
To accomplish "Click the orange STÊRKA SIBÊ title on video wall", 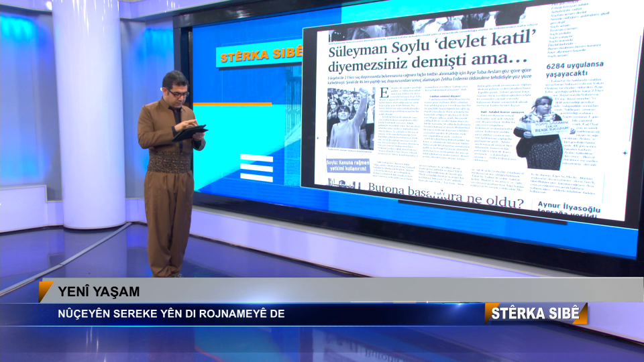I will [261, 55].
